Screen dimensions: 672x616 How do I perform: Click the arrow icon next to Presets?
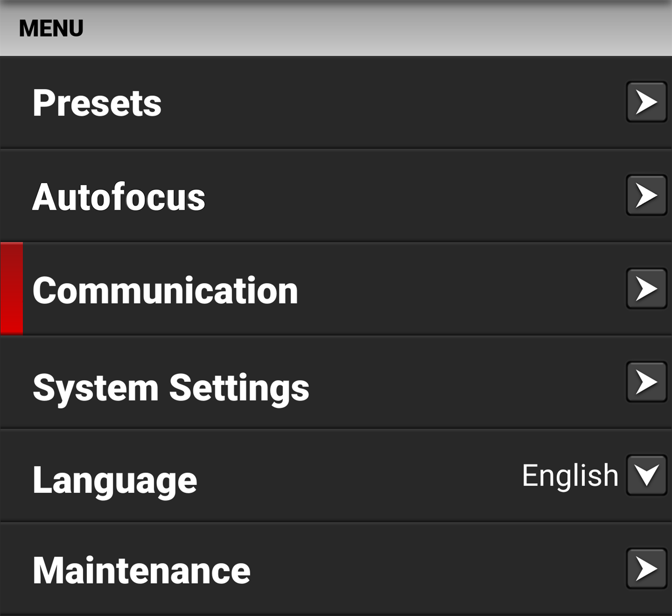click(646, 103)
